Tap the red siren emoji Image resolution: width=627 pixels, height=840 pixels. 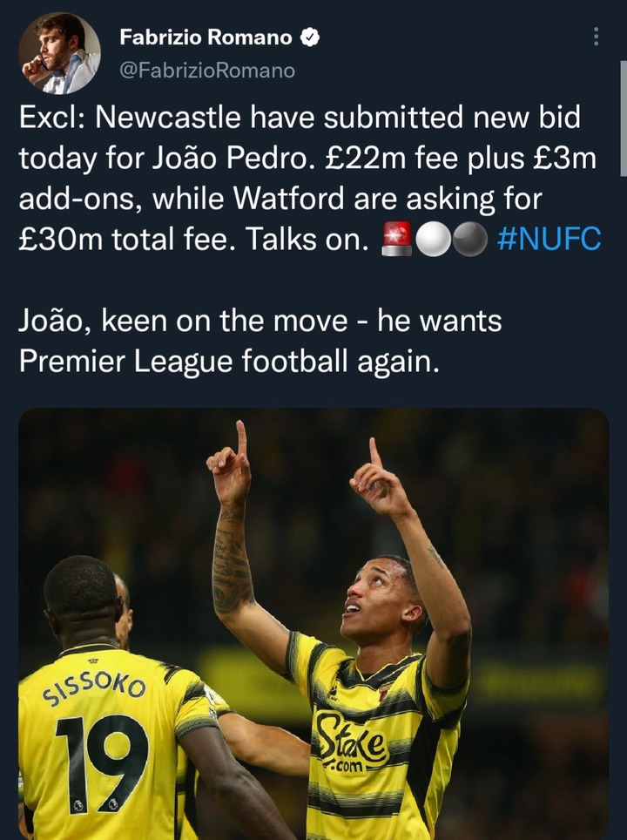tap(397, 239)
